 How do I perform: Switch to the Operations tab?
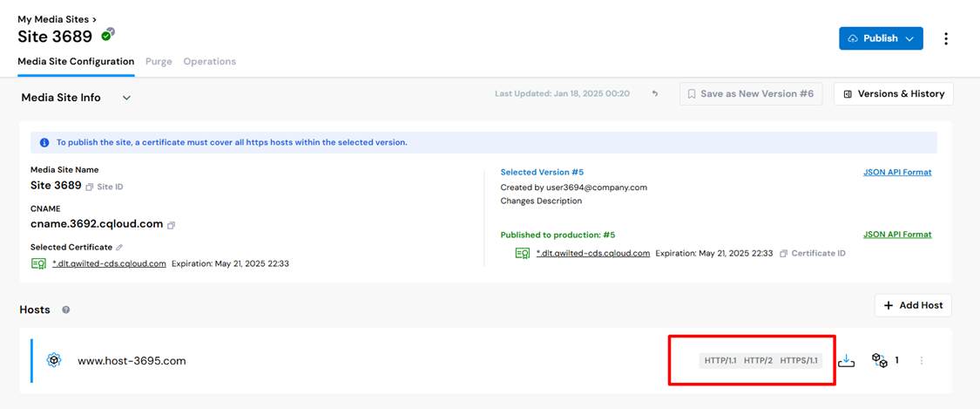(209, 62)
